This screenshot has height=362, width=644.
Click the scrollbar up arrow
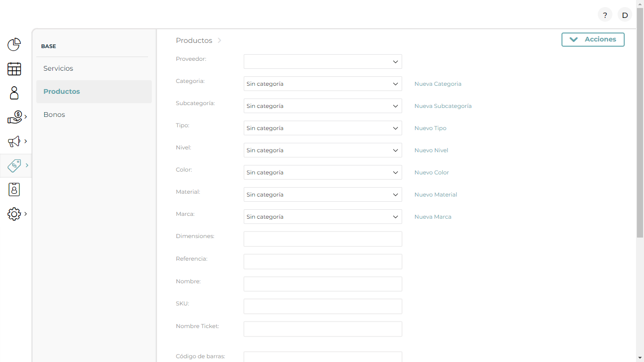[640, 4]
